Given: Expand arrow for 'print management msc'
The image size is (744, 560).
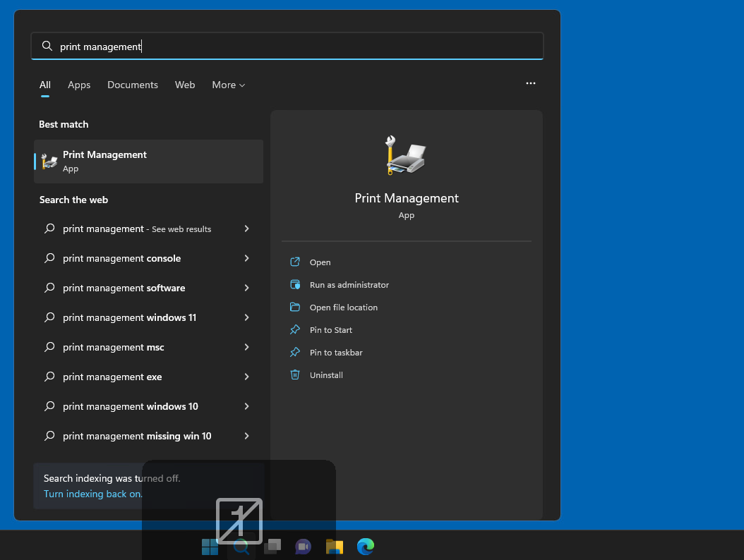Looking at the screenshot, I should point(247,347).
